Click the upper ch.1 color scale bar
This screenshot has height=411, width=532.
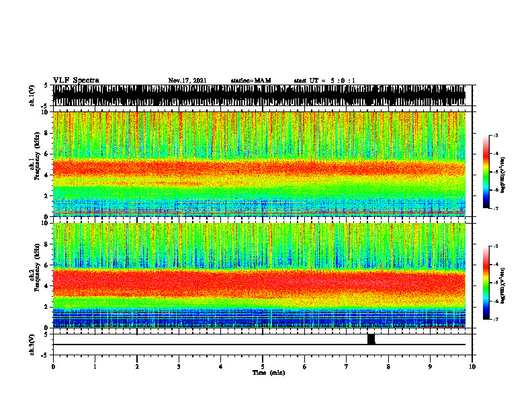tap(486, 172)
